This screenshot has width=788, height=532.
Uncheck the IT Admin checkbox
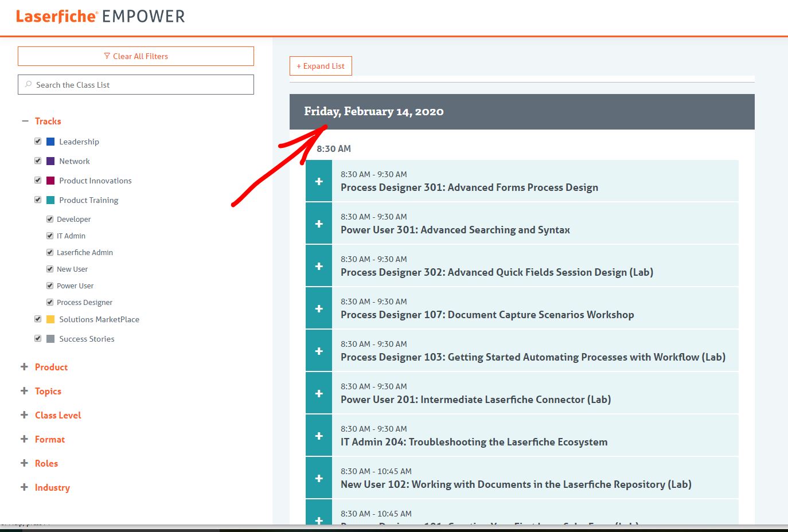pos(50,236)
